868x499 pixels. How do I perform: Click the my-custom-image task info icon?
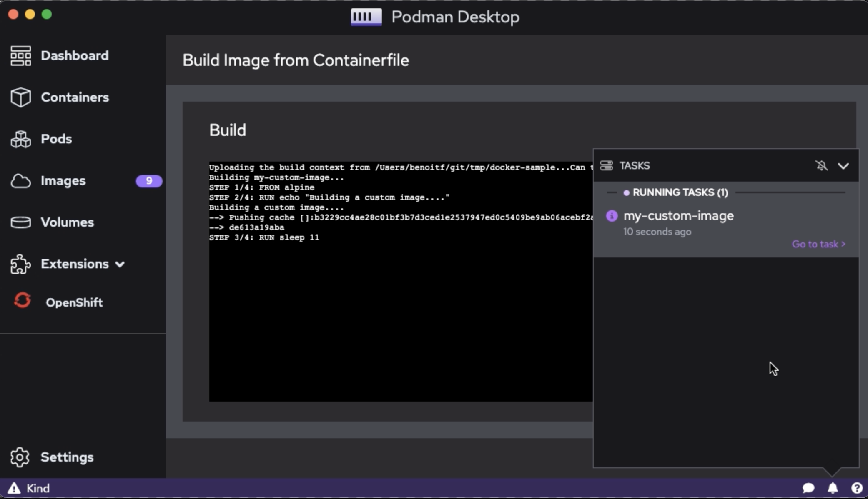612,216
